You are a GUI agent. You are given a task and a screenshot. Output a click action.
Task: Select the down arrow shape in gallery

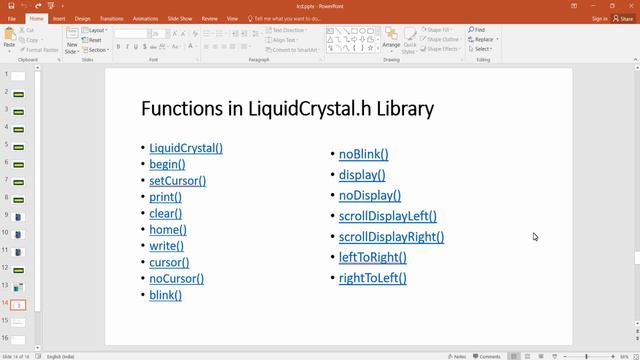pyautogui.click(x=362, y=40)
